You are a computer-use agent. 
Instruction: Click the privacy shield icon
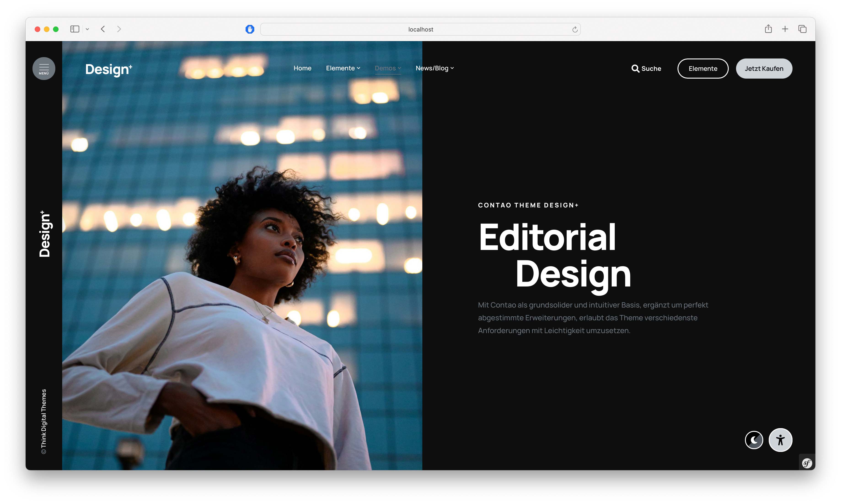pyautogui.click(x=250, y=29)
